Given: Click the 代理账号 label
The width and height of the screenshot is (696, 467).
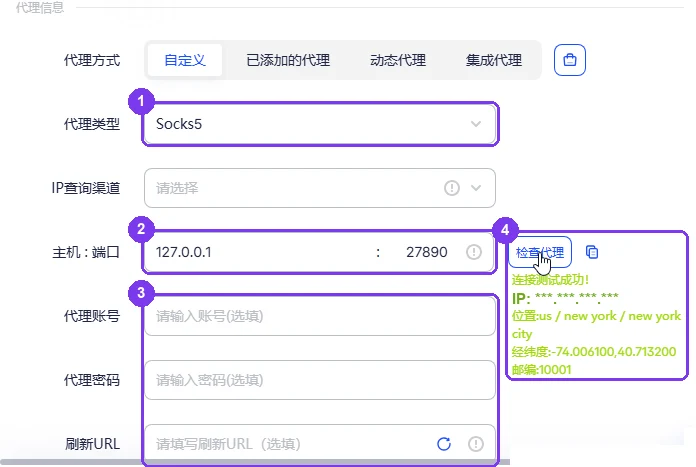Looking at the screenshot, I should coord(92,316).
